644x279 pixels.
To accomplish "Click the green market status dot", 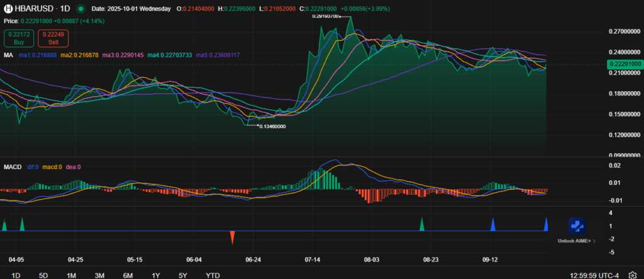I will click(x=80, y=9).
